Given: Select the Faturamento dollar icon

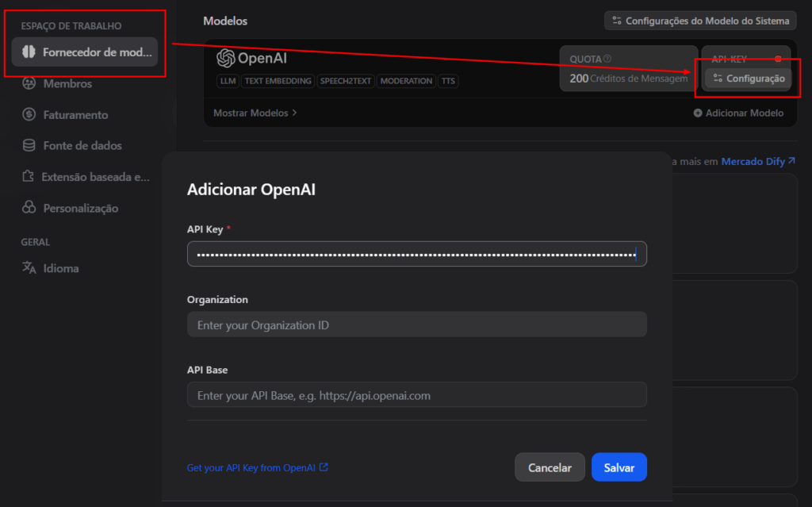Looking at the screenshot, I should [x=29, y=114].
